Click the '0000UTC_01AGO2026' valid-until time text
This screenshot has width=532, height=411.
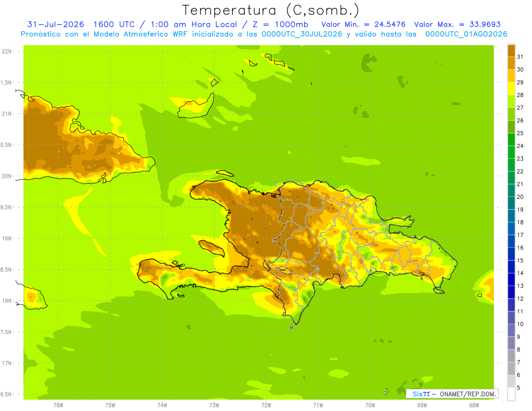pyautogui.click(x=466, y=34)
